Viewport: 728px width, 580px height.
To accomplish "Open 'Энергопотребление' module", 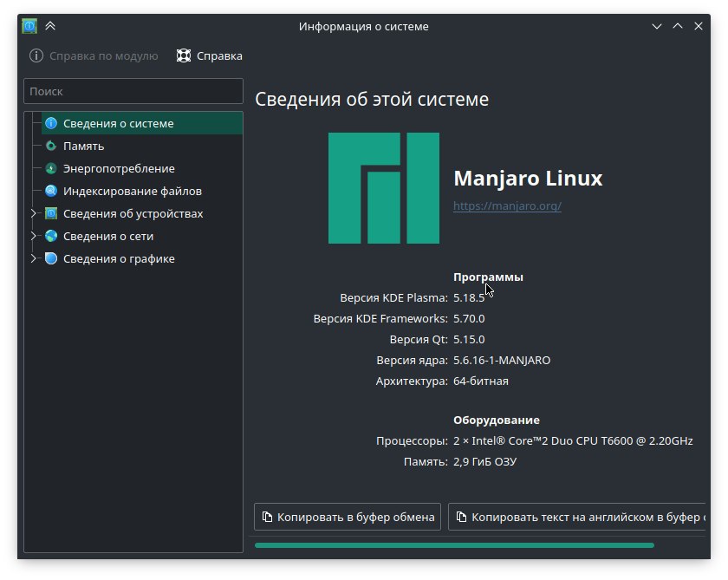I will 119,168.
